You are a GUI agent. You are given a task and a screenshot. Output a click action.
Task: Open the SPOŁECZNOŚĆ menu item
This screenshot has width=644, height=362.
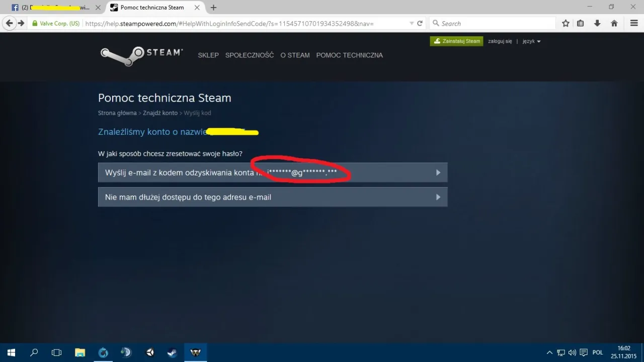pyautogui.click(x=250, y=55)
